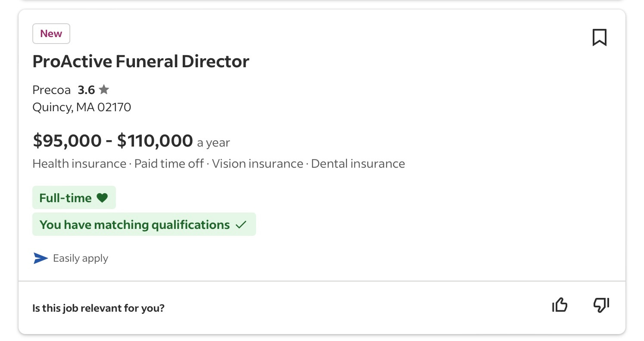Click the Dental insurance benefit text
This screenshot has width=644, height=341.
358,164
